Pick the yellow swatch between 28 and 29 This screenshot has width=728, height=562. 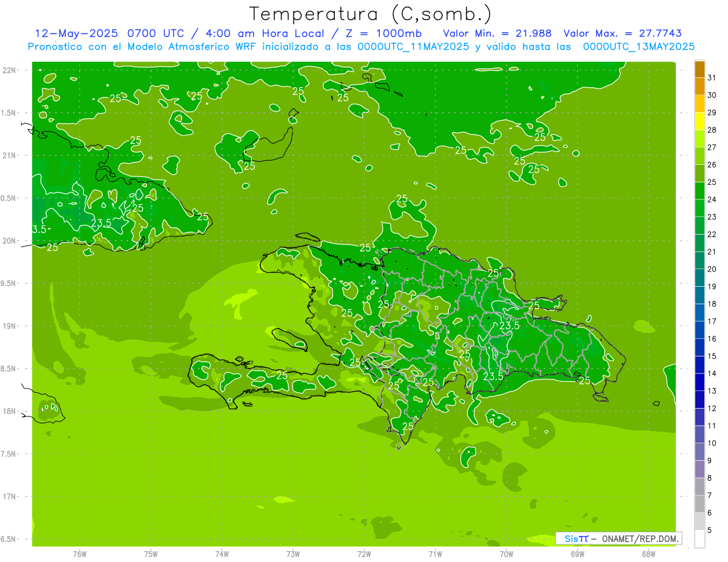[699, 121]
